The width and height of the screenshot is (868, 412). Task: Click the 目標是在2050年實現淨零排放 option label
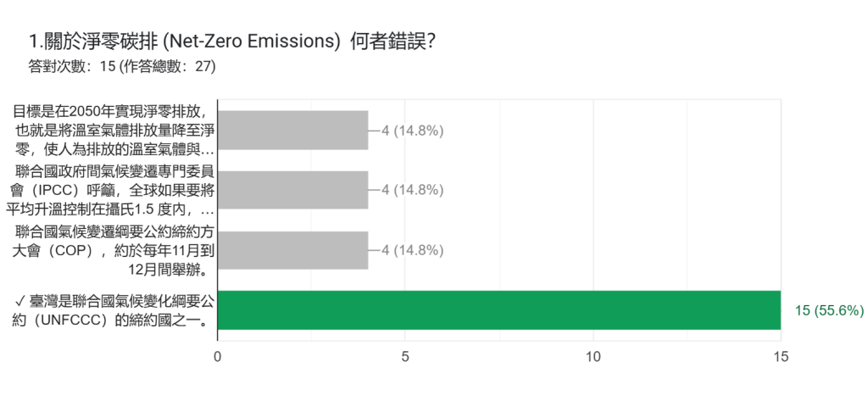(x=114, y=131)
